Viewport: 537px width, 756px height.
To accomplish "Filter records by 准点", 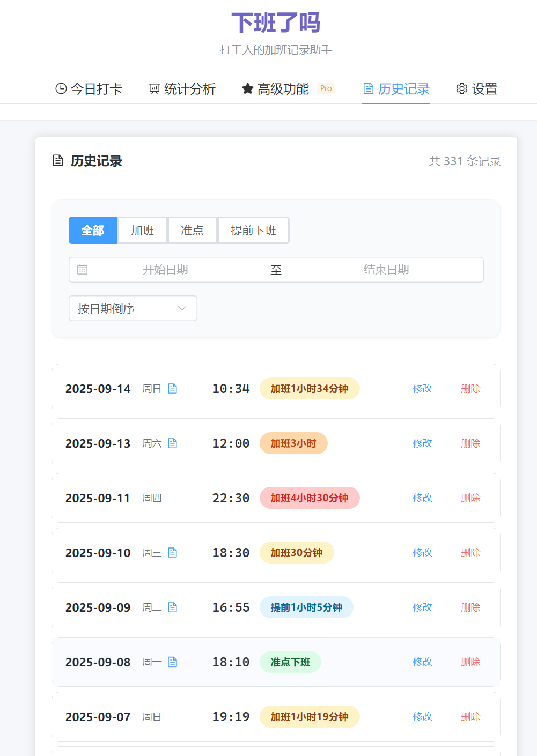I will [x=192, y=231].
